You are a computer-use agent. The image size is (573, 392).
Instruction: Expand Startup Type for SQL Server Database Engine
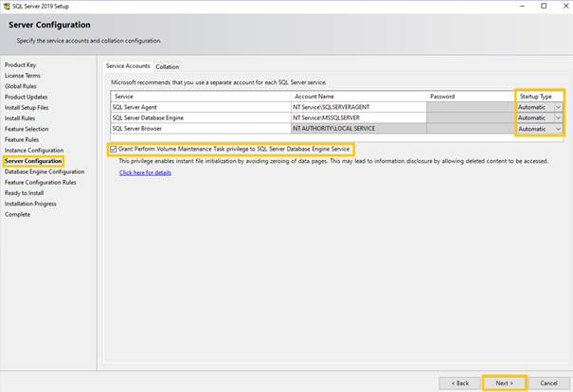(558, 118)
